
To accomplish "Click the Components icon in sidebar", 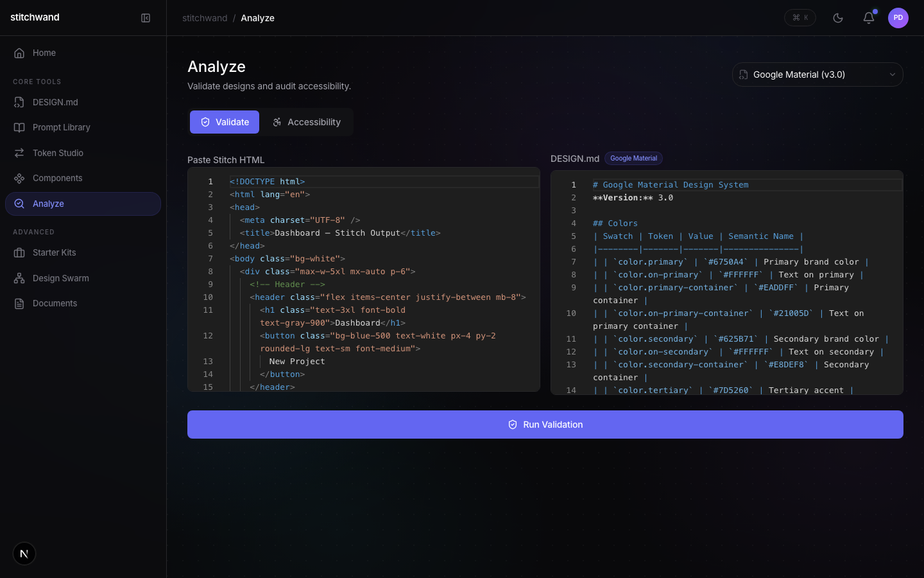I will 19,178.
